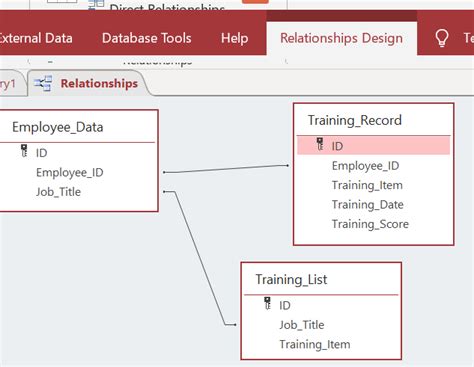Select Employee_ID field in Training_Record table
474x367 pixels.
point(365,166)
